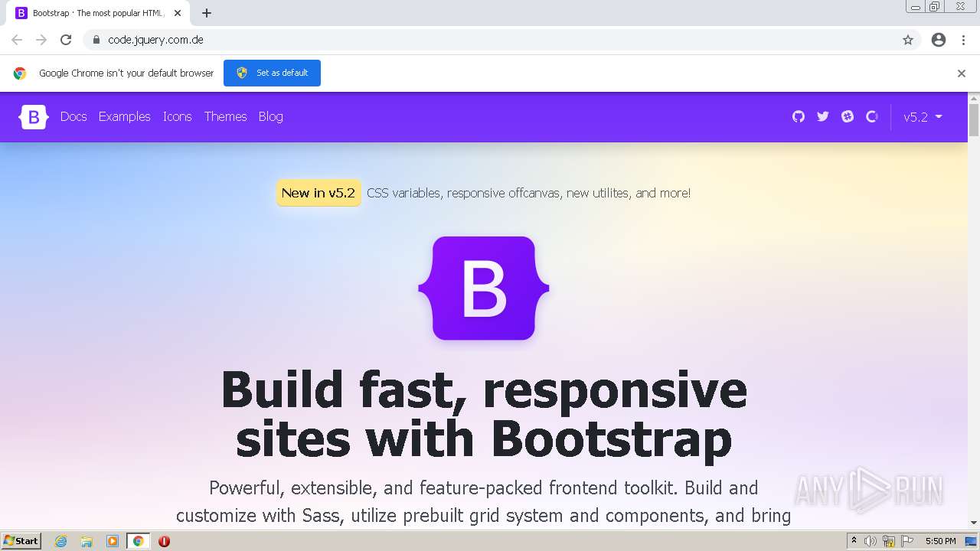The image size is (980, 551).
Task: Click the Chrome logo in the notification bar
Action: pos(20,73)
